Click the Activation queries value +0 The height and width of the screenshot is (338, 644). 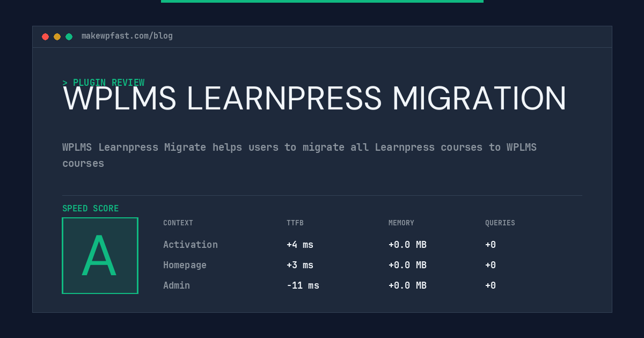[x=491, y=245]
